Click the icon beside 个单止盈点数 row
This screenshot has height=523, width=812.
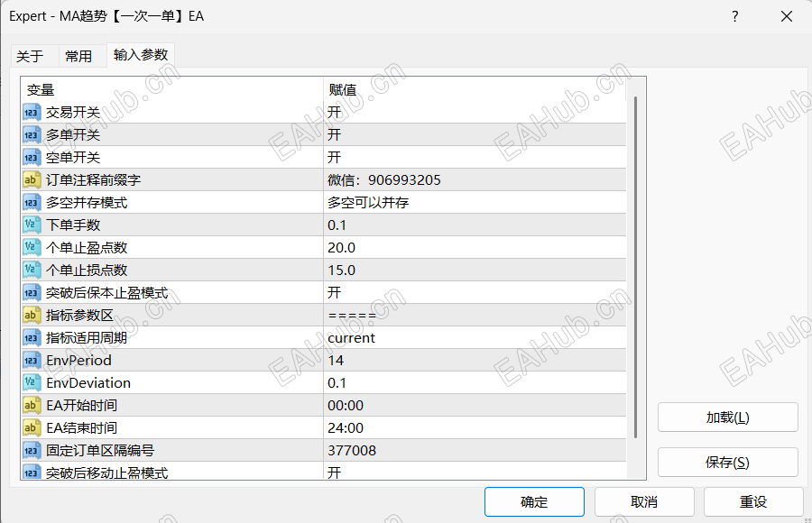click(32, 247)
